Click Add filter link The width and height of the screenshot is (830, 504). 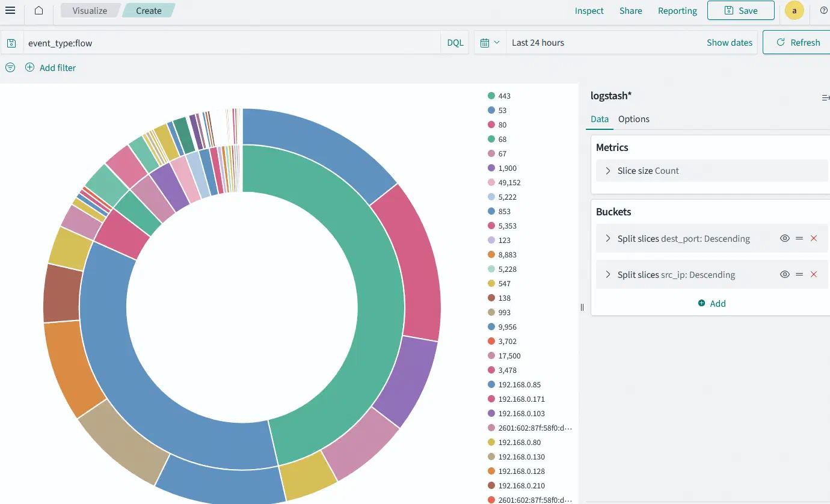[x=51, y=68]
